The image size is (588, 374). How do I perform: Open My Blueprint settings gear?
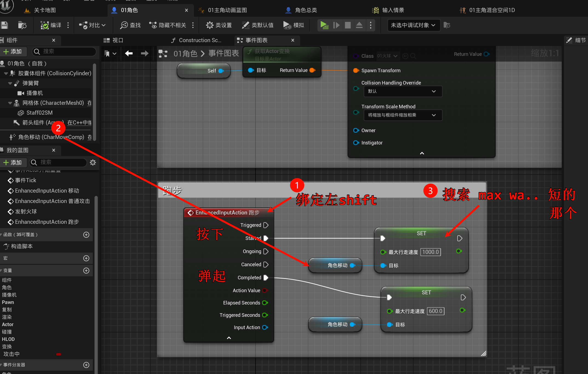(93, 163)
